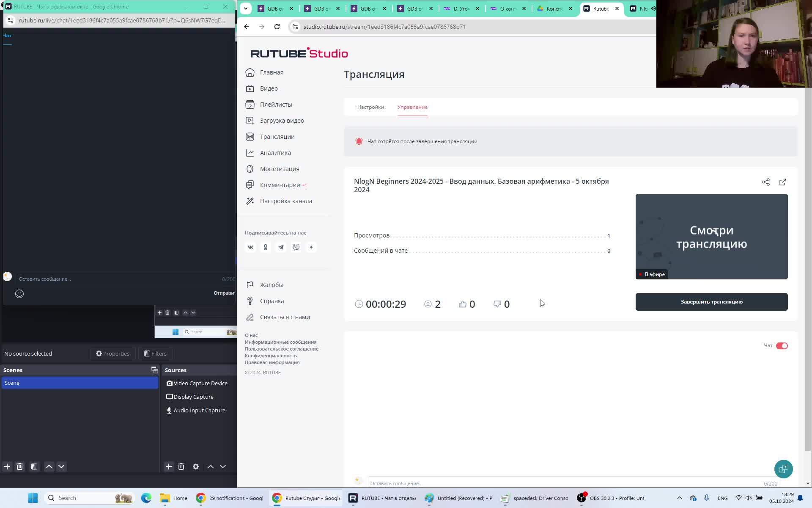Screen dimensions: 812x508
Task: Select Audio Input Capture source
Action: pyautogui.click(x=196, y=410)
